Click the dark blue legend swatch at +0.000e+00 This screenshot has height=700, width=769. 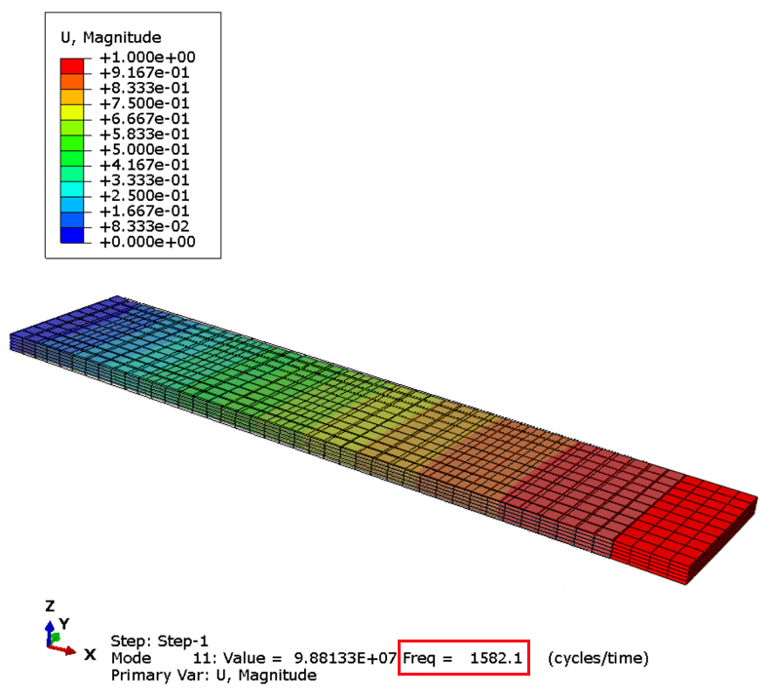tap(72, 236)
